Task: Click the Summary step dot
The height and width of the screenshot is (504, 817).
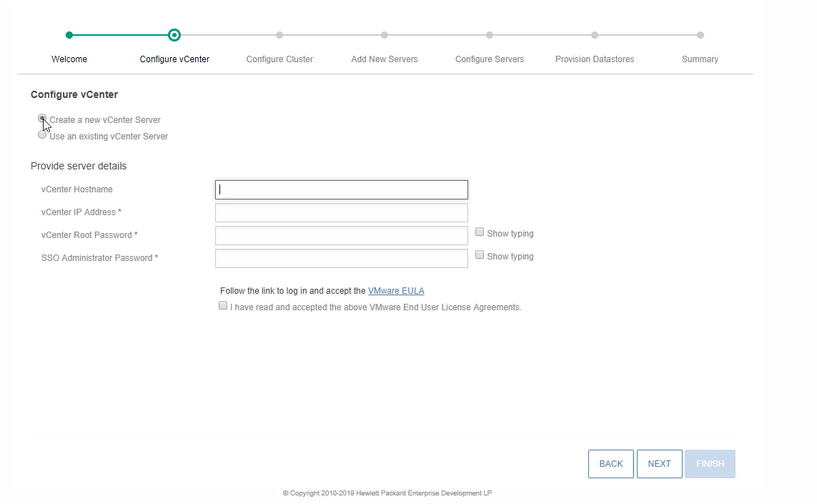Action: tap(700, 35)
